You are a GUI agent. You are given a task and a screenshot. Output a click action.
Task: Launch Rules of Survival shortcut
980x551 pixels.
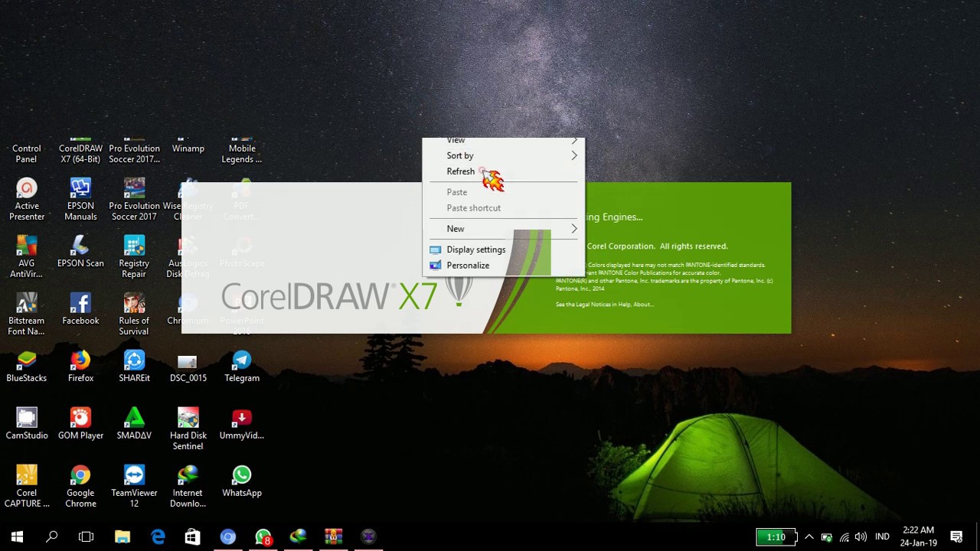click(134, 315)
